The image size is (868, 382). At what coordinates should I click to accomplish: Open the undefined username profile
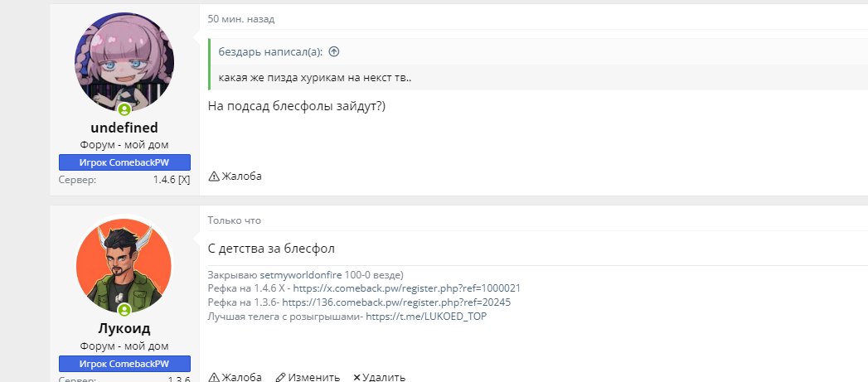[124, 128]
